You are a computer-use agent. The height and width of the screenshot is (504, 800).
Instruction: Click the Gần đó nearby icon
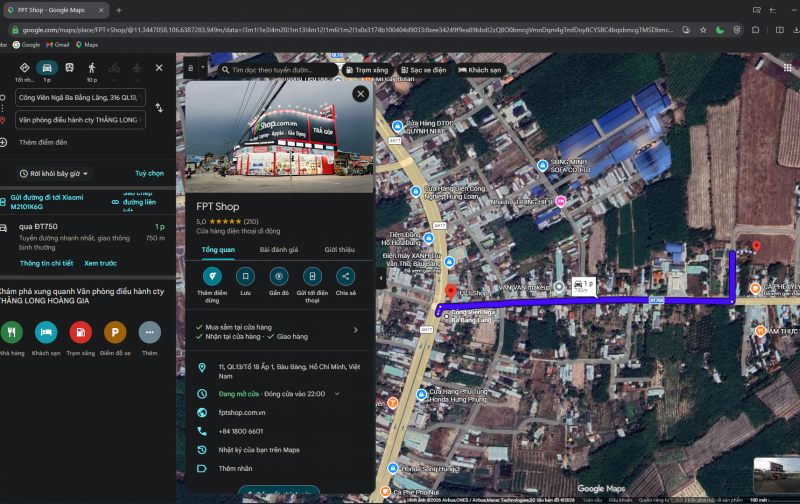click(x=279, y=276)
